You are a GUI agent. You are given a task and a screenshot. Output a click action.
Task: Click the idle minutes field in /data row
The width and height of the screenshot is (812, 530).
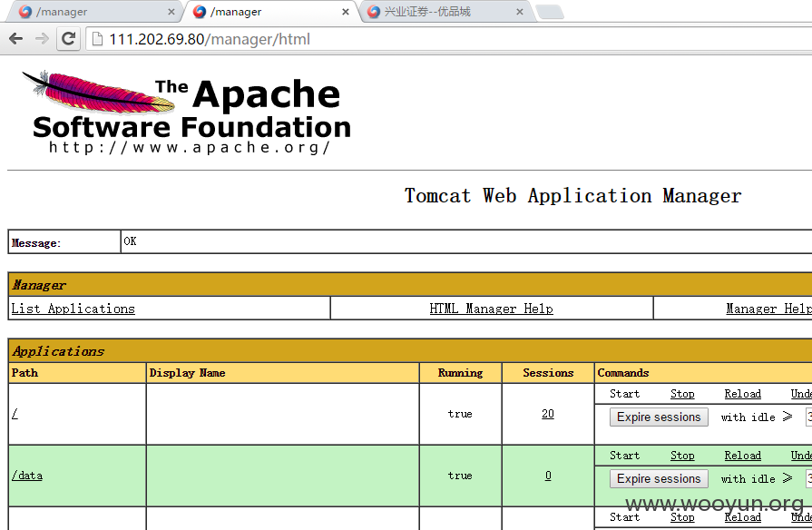(809, 478)
